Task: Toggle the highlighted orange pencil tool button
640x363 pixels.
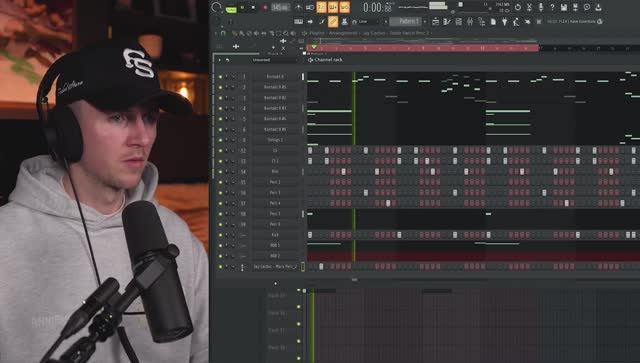Action: tap(333, 21)
